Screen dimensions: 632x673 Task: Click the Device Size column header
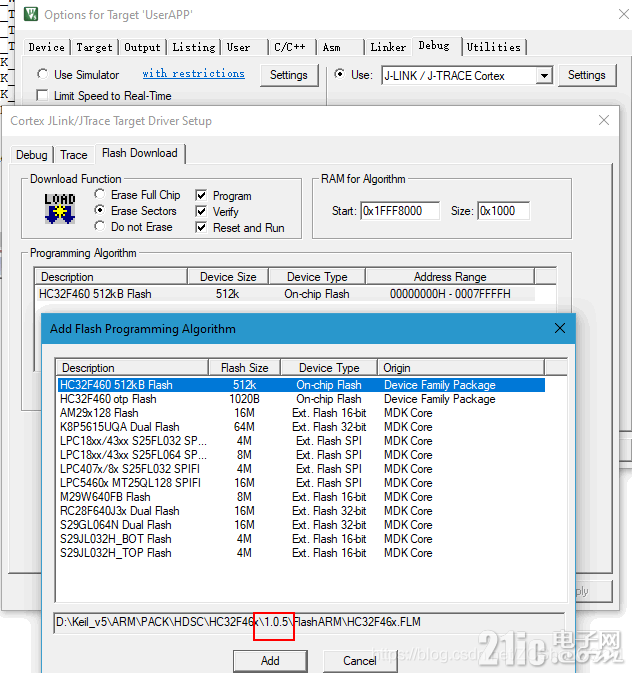pyautogui.click(x=228, y=277)
